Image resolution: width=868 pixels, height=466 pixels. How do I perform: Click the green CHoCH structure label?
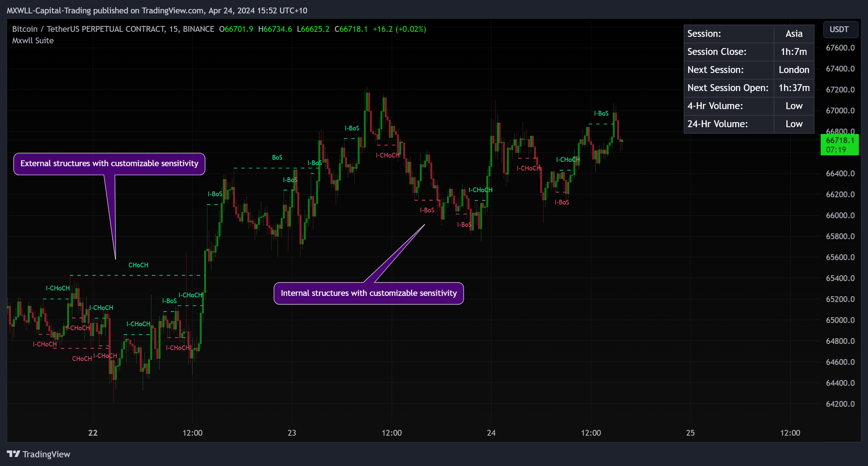[x=138, y=265]
